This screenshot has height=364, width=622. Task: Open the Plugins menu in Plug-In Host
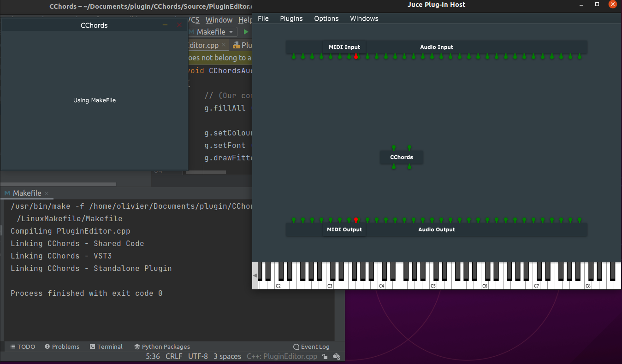coord(291,18)
